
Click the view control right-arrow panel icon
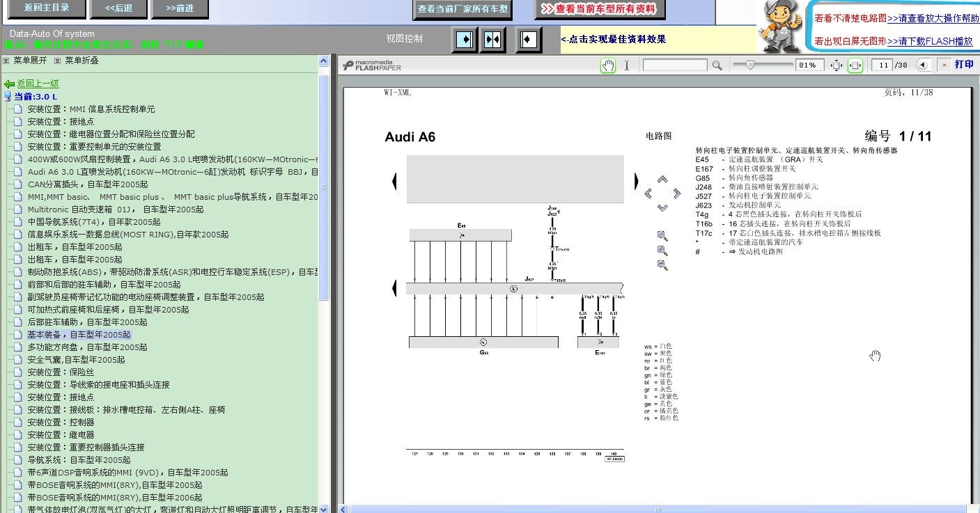465,39
